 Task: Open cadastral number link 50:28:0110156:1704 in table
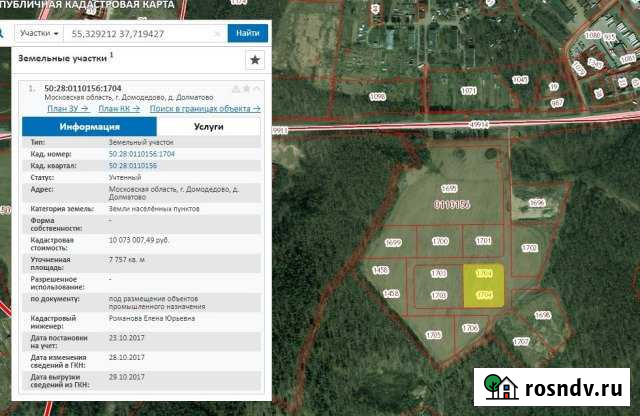[x=141, y=155]
